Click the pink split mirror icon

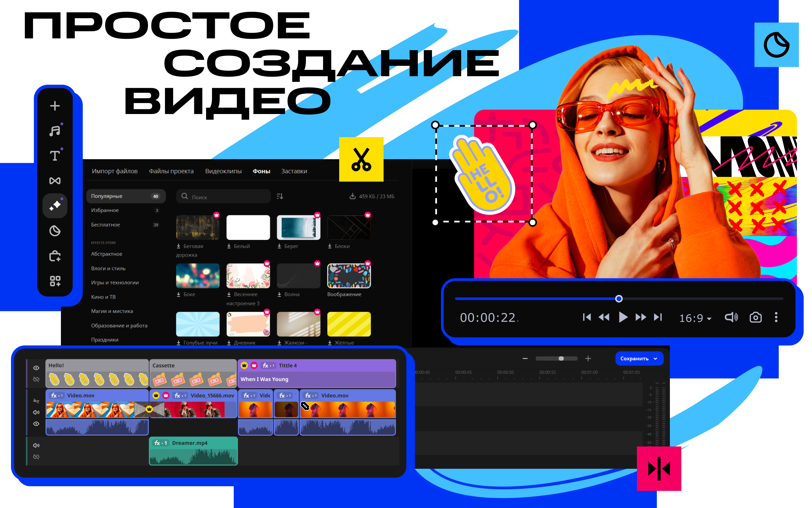pyautogui.click(x=659, y=469)
